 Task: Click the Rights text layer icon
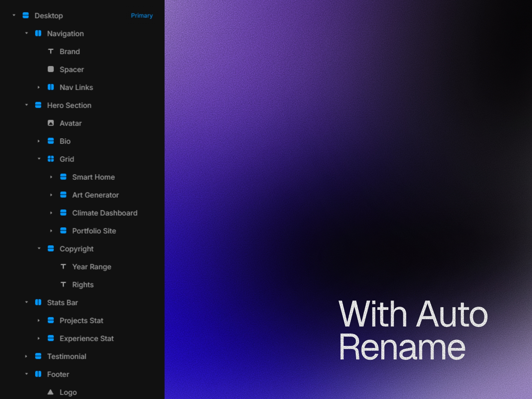(x=64, y=285)
